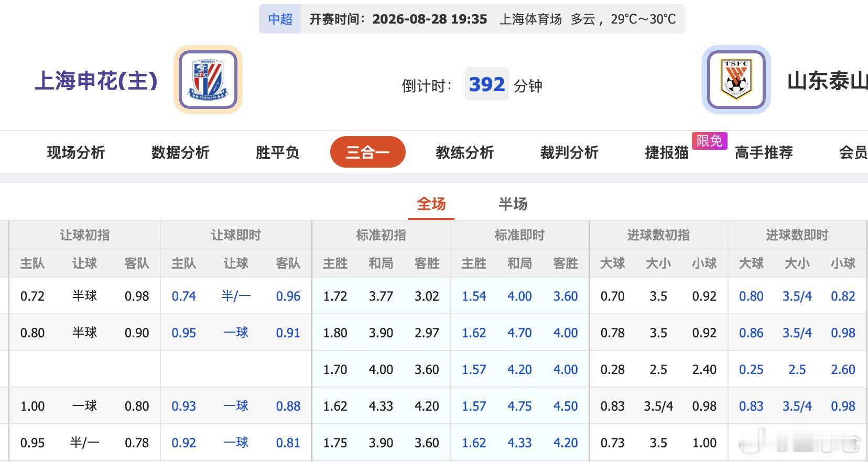Click the 进球数即时 column header
The height and width of the screenshot is (462, 868).
pyautogui.click(x=797, y=235)
